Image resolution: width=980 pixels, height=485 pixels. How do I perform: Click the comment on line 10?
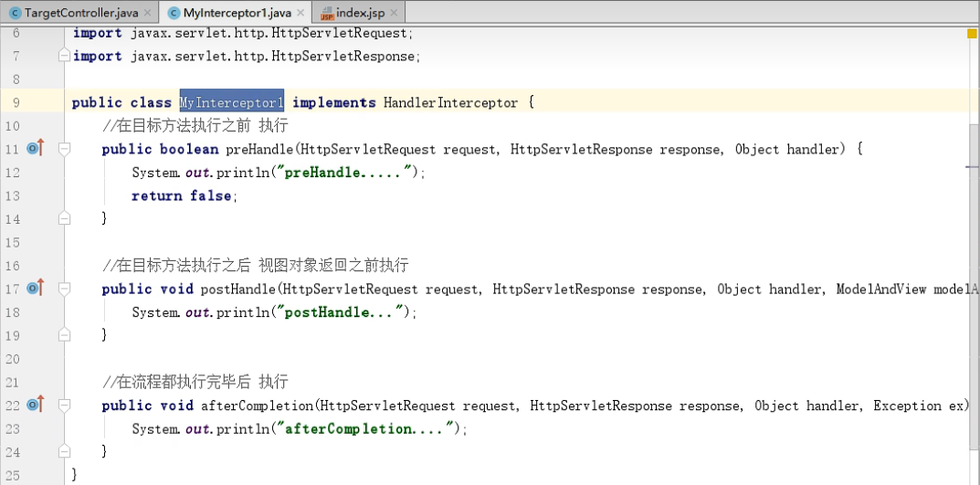(x=195, y=126)
